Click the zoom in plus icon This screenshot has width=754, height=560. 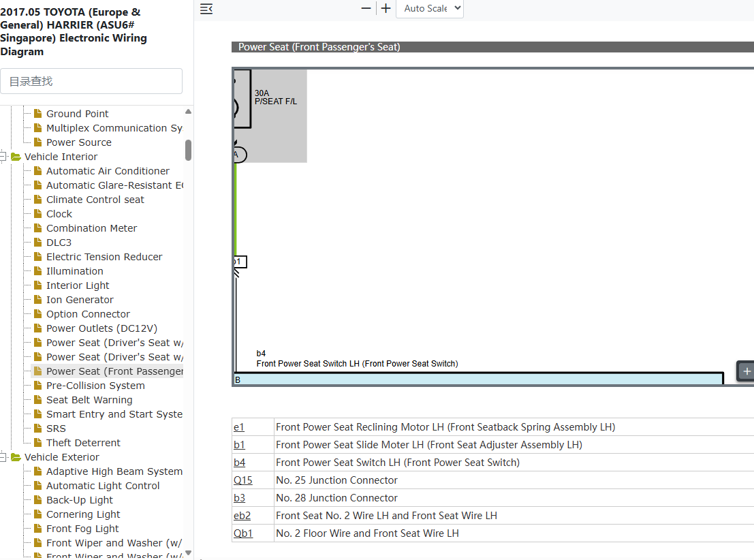386,8
